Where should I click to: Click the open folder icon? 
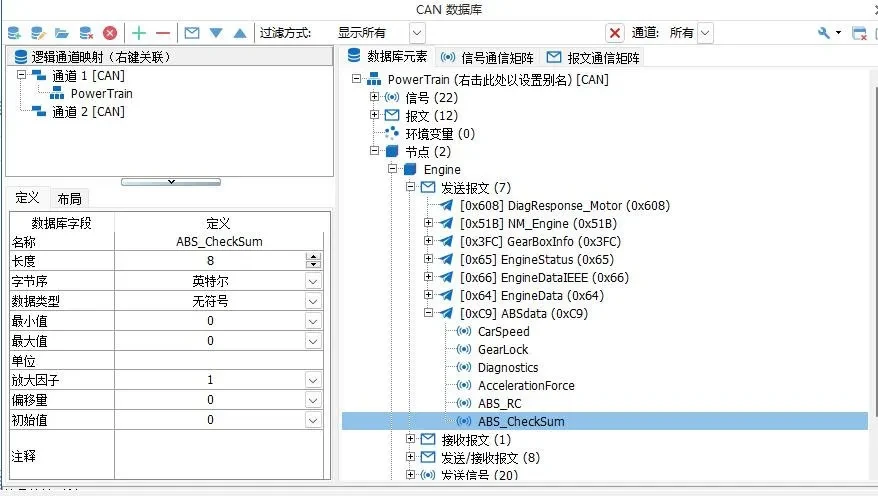coord(61,33)
